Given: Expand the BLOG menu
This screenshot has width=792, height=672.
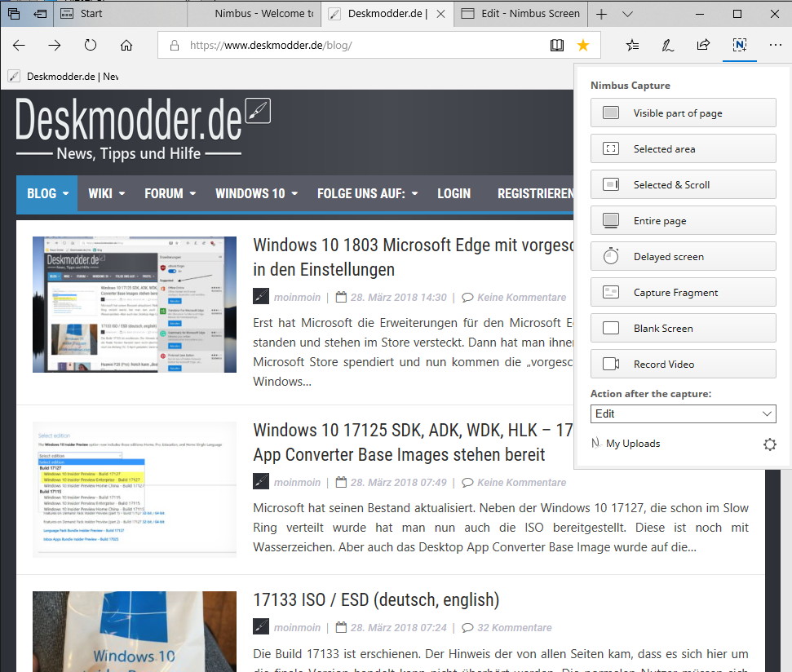Looking at the screenshot, I should (47, 193).
